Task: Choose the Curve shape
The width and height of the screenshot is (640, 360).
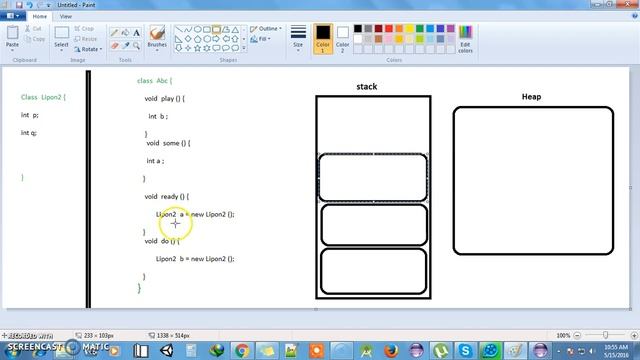Action: (x=188, y=29)
